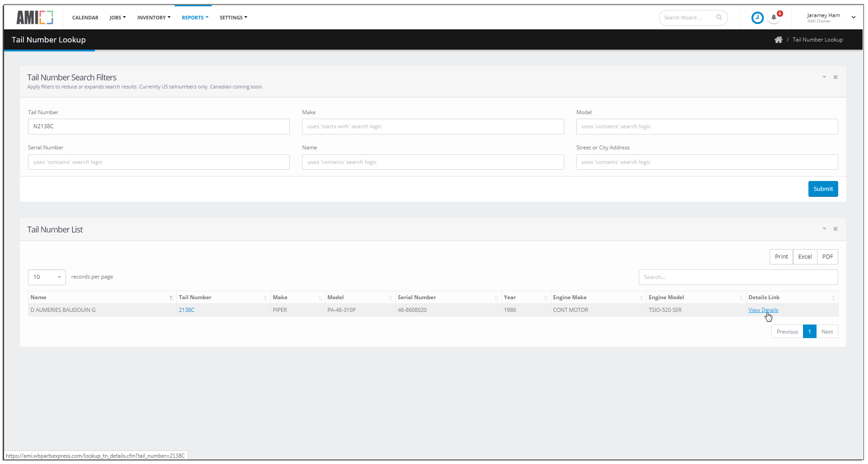Click the Next pagination button
Viewport: 868px width, 464px height.
coord(827,332)
